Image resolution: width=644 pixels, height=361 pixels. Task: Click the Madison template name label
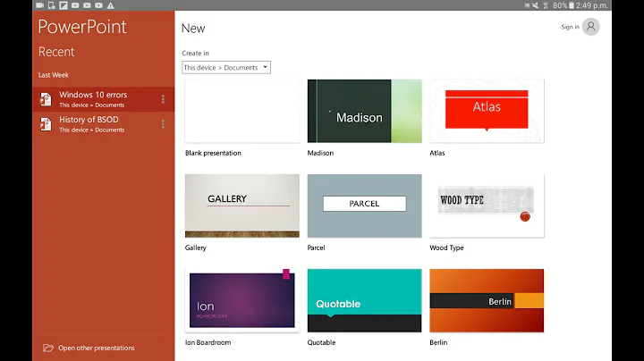click(x=320, y=153)
